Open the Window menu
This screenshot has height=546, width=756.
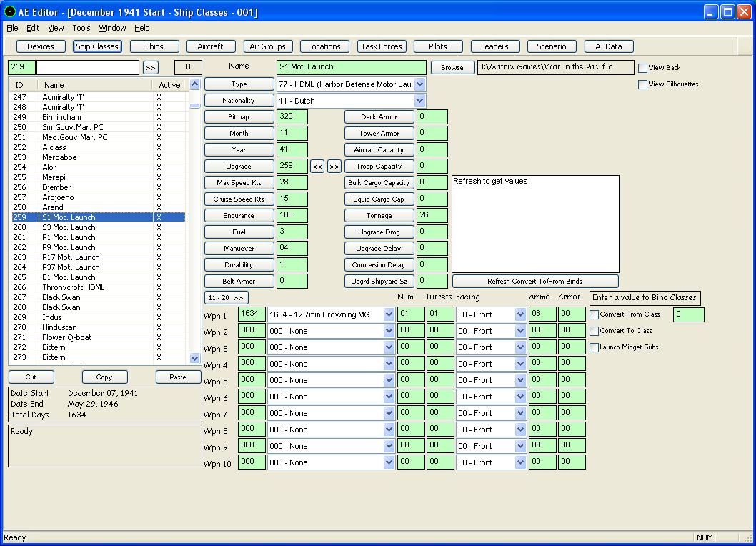[x=112, y=28]
